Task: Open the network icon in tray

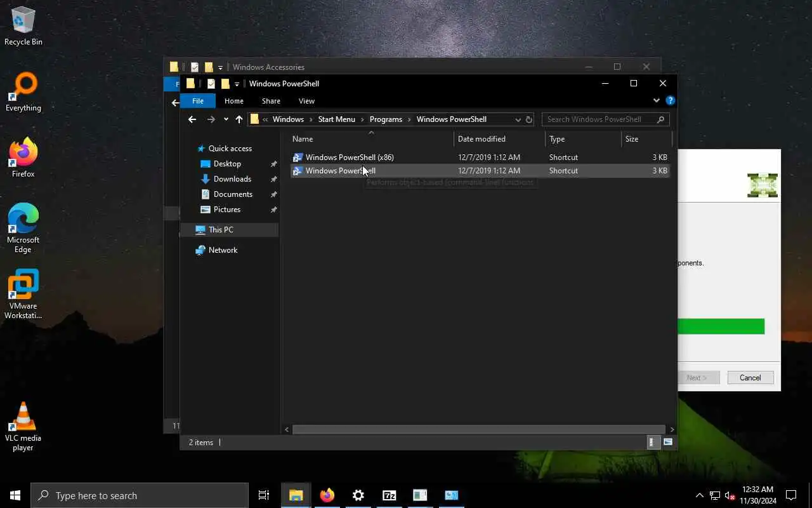Action: pyautogui.click(x=715, y=495)
